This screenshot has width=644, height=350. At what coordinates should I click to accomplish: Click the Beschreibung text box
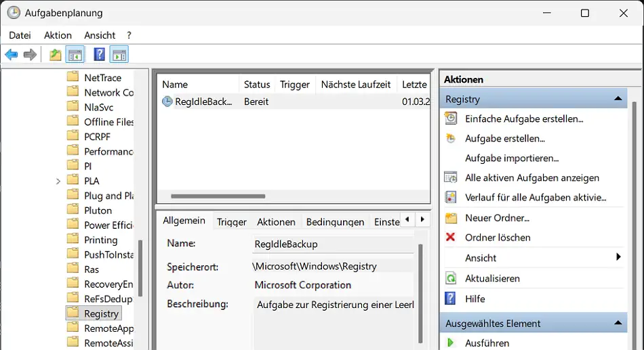click(333, 324)
